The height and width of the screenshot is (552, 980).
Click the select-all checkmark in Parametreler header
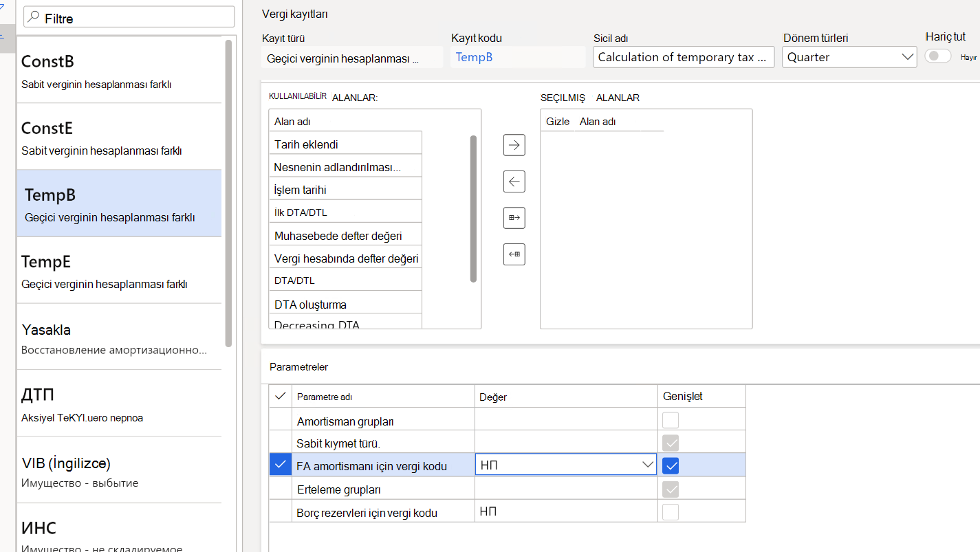tap(280, 396)
